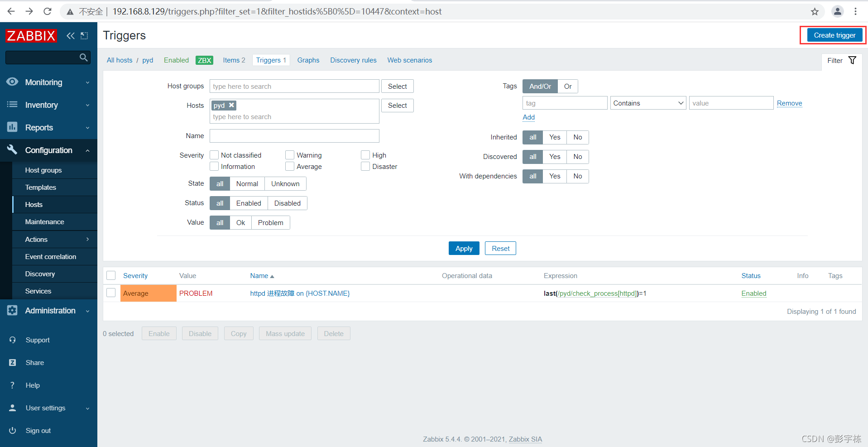Reload the page
Image resolution: width=868 pixels, height=447 pixels.
(48, 11)
